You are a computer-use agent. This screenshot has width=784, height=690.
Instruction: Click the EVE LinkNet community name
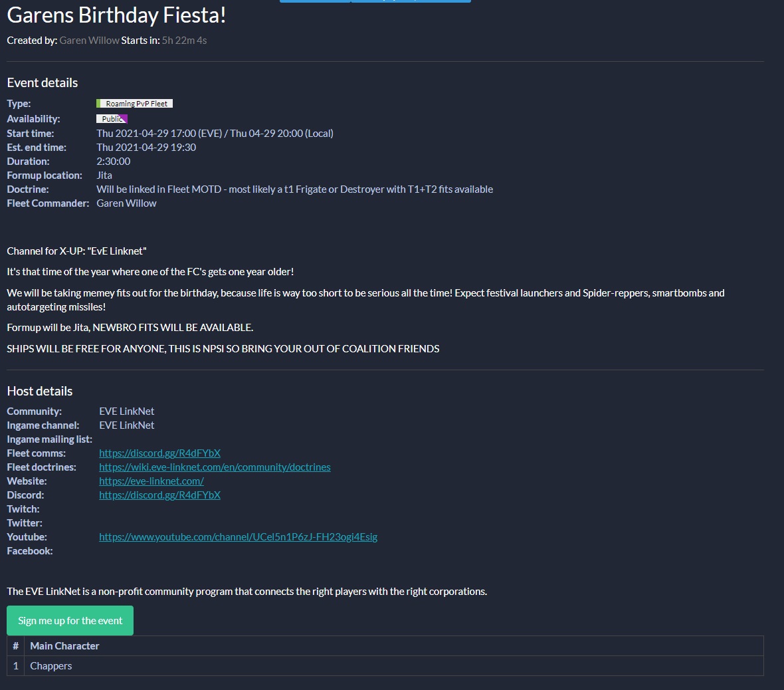pos(126,411)
